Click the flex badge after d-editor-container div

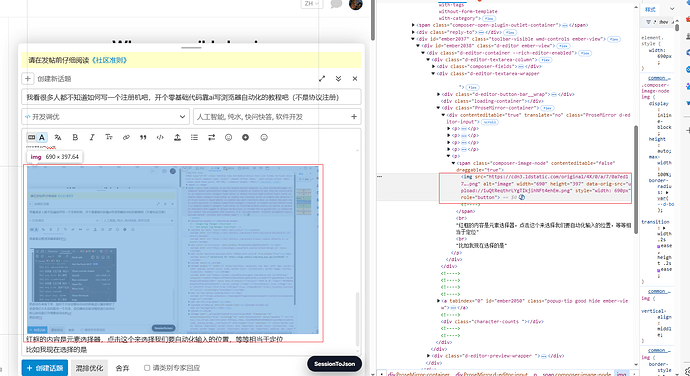point(585,53)
